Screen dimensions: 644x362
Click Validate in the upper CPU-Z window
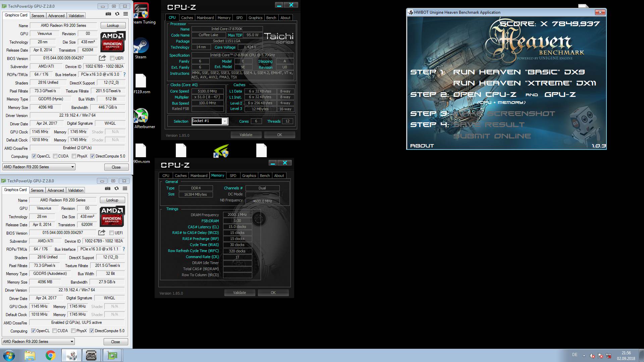(246, 135)
